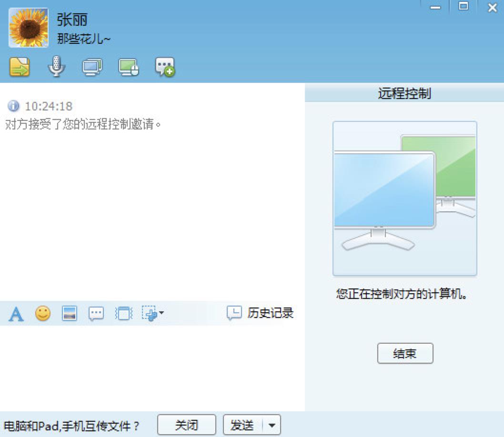Open font settings with the blue A icon

click(x=16, y=313)
